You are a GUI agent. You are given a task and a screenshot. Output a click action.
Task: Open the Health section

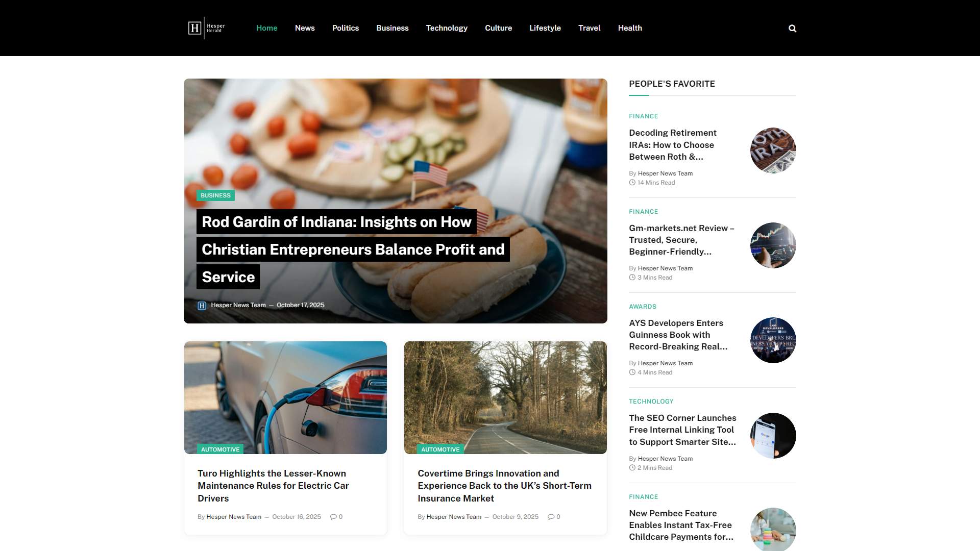click(630, 28)
